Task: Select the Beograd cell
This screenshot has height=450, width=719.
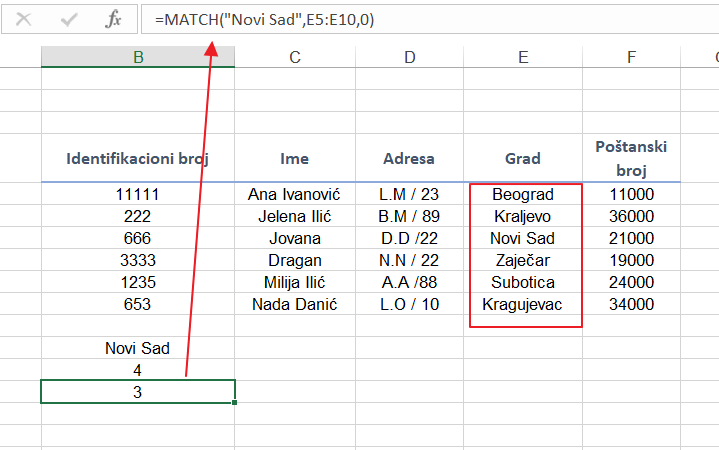Action: click(523, 194)
